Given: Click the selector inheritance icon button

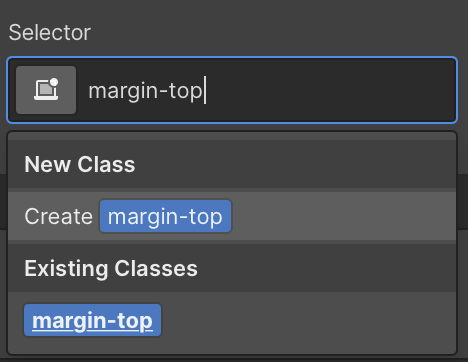Looking at the screenshot, I should (x=46, y=90).
